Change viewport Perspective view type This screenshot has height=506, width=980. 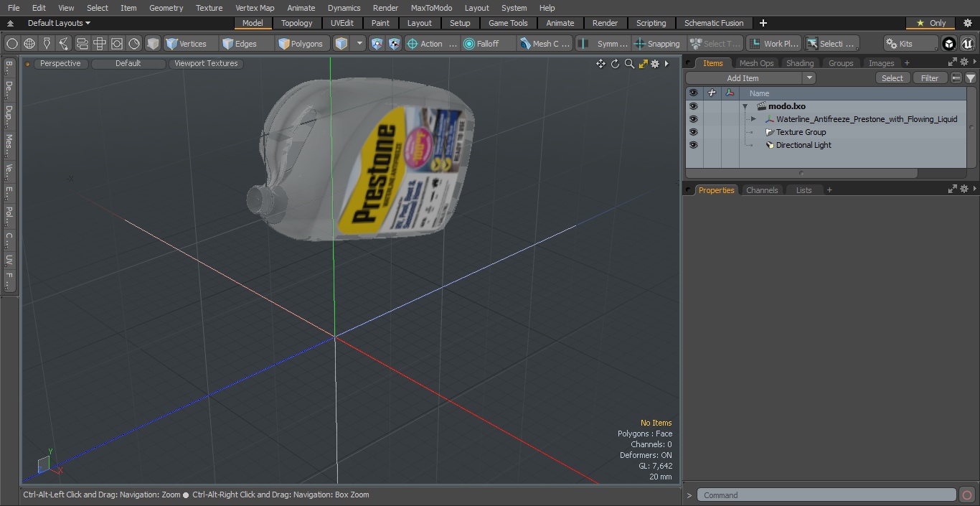point(60,63)
